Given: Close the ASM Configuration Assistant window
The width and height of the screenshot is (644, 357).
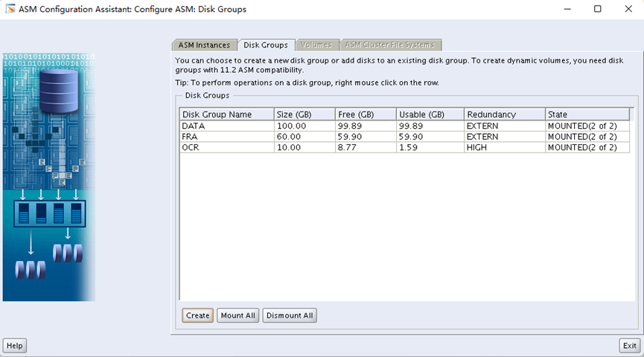Looking at the screenshot, I should (x=628, y=9).
